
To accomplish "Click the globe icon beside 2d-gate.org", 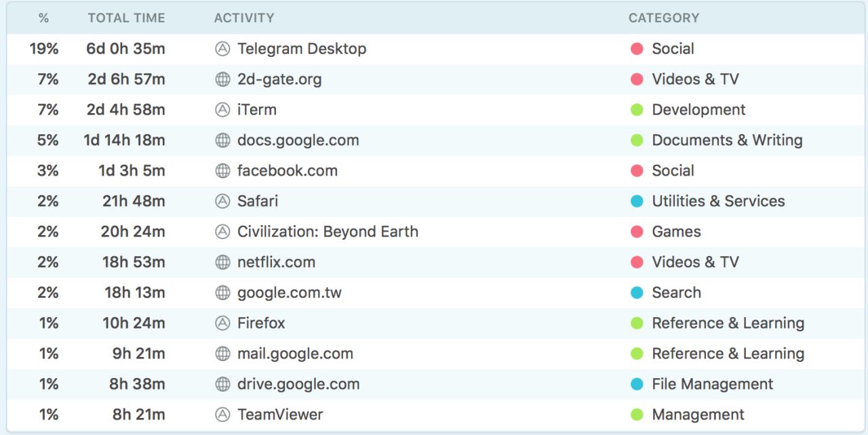I will 222,79.
